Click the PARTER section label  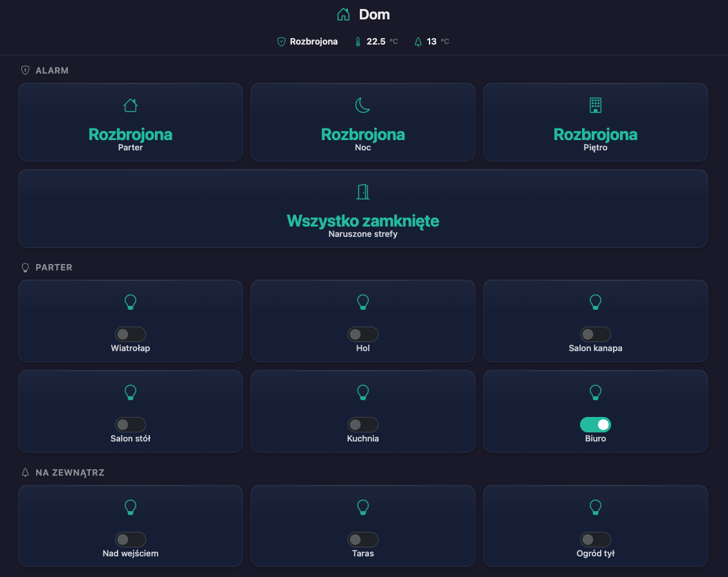[54, 268]
